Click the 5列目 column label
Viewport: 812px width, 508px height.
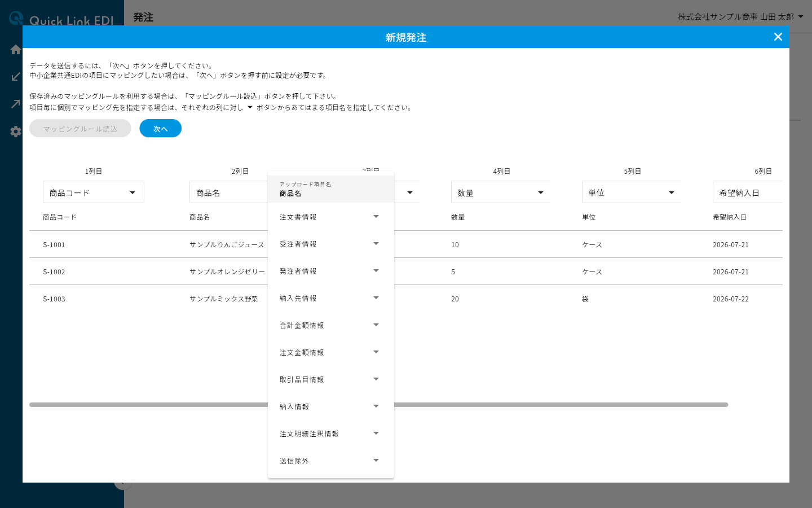pyautogui.click(x=633, y=171)
